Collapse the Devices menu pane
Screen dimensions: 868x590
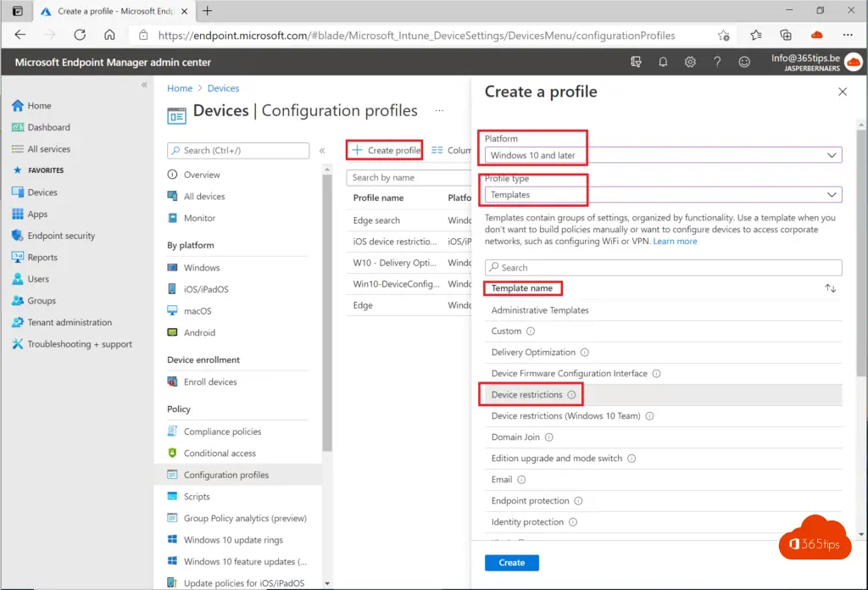pyautogui.click(x=322, y=151)
